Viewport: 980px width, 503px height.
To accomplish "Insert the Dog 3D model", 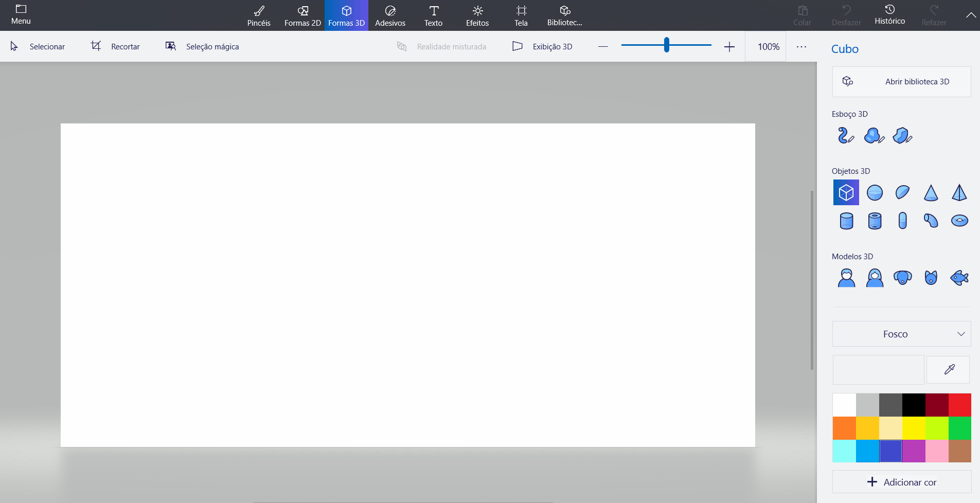I will coord(903,278).
